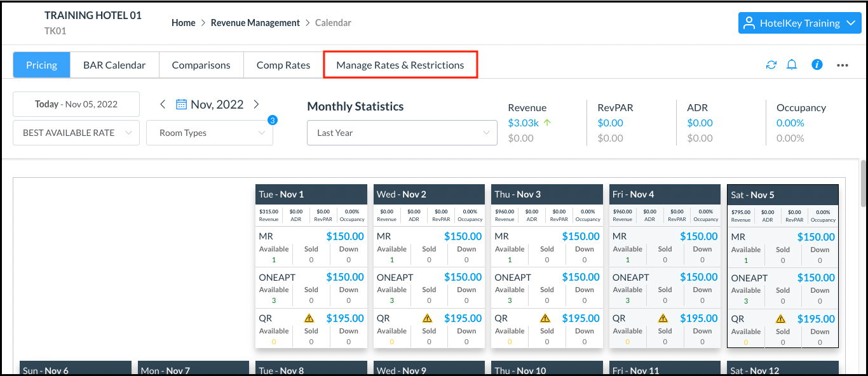This screenshot has height=376, width=868.
Task: Advance to next month with right arrow
Action: pos(256,104)
